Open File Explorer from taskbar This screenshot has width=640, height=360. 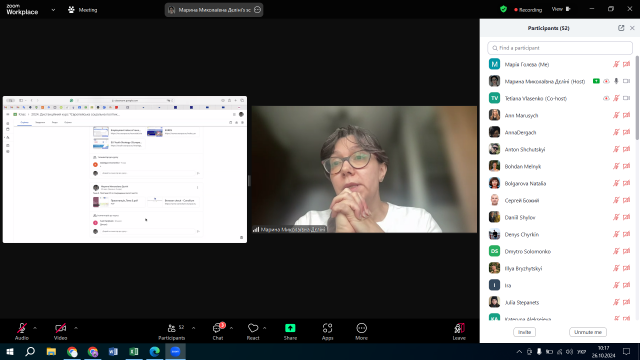[x=51, y=351]
